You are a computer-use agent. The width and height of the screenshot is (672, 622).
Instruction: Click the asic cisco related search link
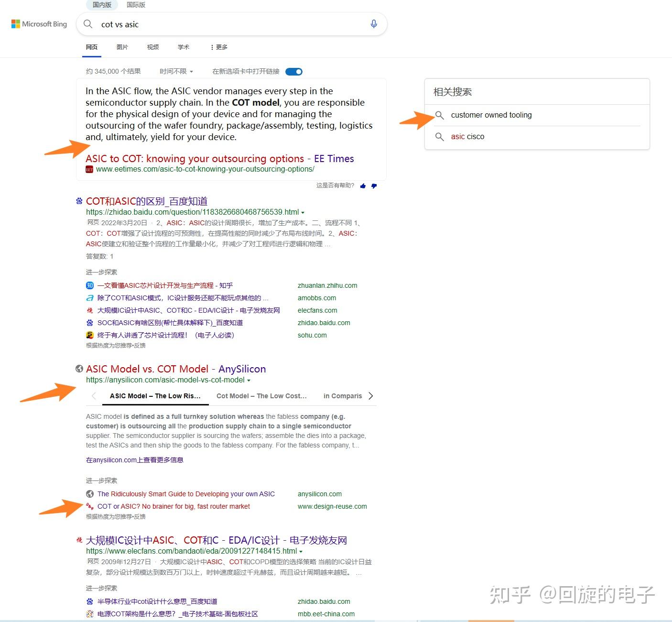(x=467, y=137)
